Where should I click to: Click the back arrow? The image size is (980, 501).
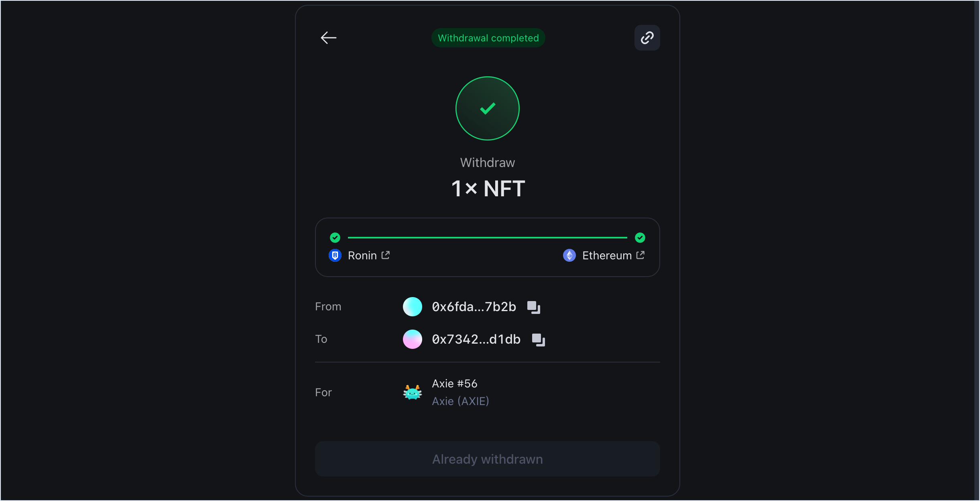click(x=328, y=37)
